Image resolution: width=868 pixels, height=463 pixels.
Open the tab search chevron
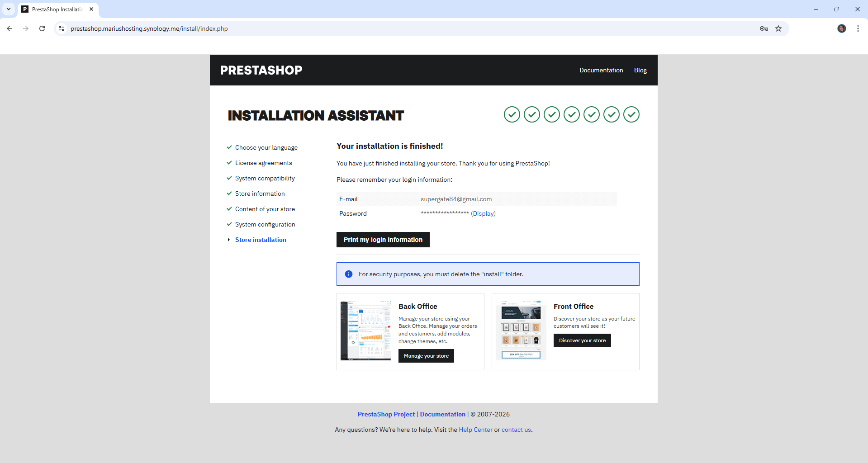(9, 9)
